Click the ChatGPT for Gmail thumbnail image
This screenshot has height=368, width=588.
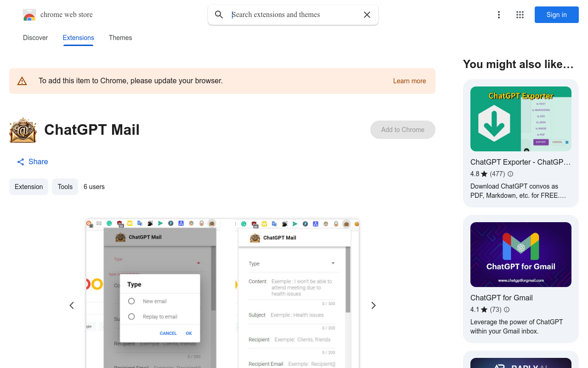click(x=521, y=254)
